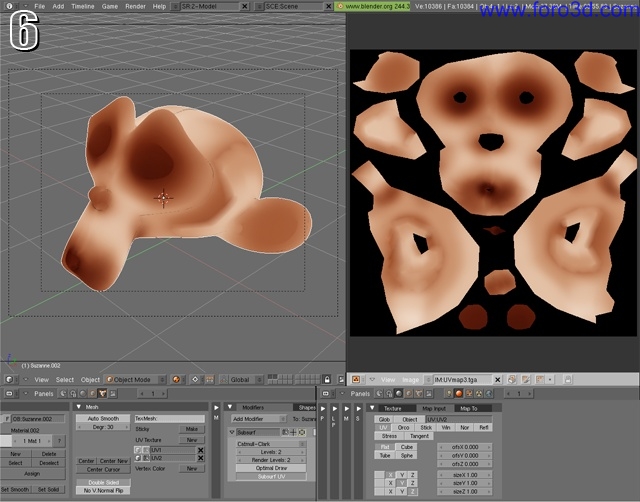
Task: Select Shading context sphere in left Panels header
Action: [83, 393]
